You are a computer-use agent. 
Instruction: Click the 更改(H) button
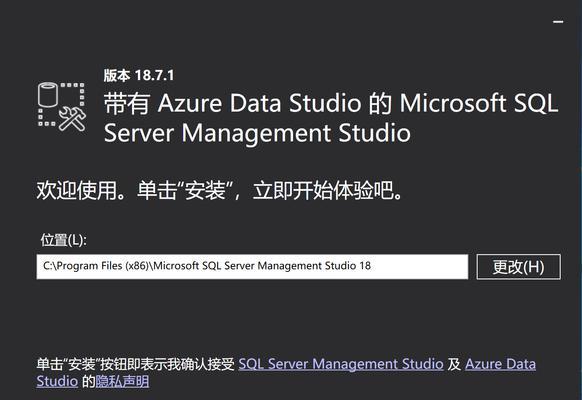[x=519, y=267]
